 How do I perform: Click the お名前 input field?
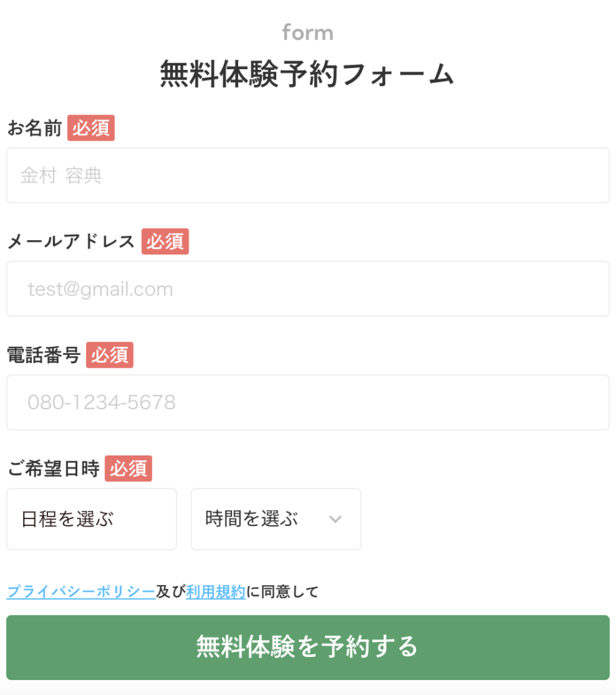click(x=307, y=175)
